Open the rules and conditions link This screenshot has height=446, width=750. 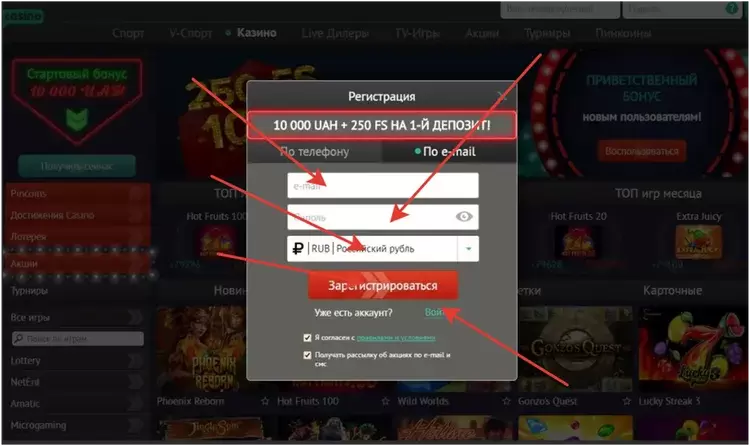click(x=396, y=338)
